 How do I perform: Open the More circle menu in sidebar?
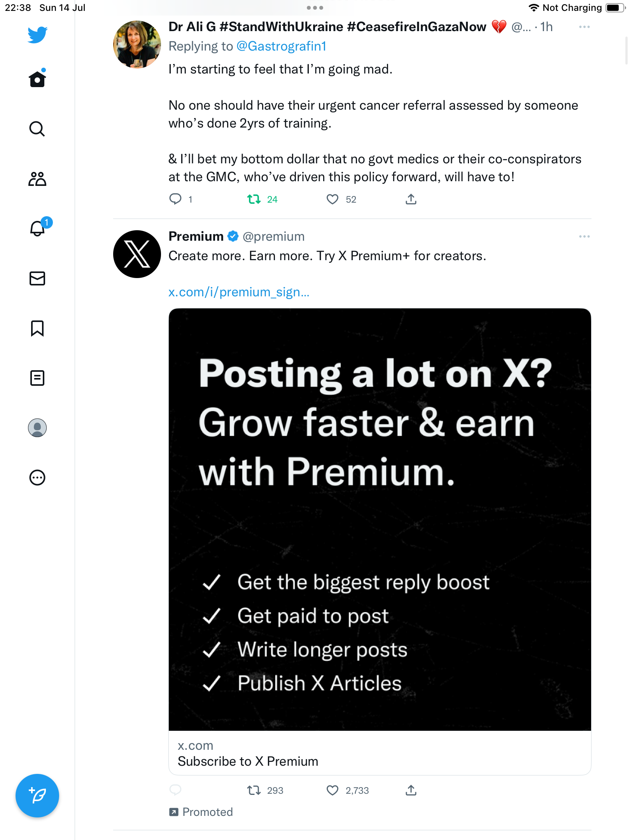[x=37, y=478]
